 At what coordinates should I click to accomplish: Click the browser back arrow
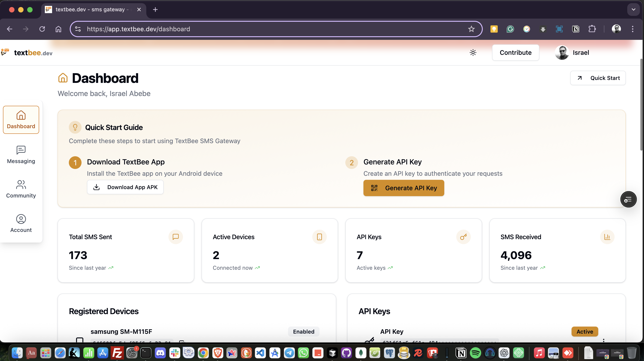pyautogui.click(x=10, y=29)
